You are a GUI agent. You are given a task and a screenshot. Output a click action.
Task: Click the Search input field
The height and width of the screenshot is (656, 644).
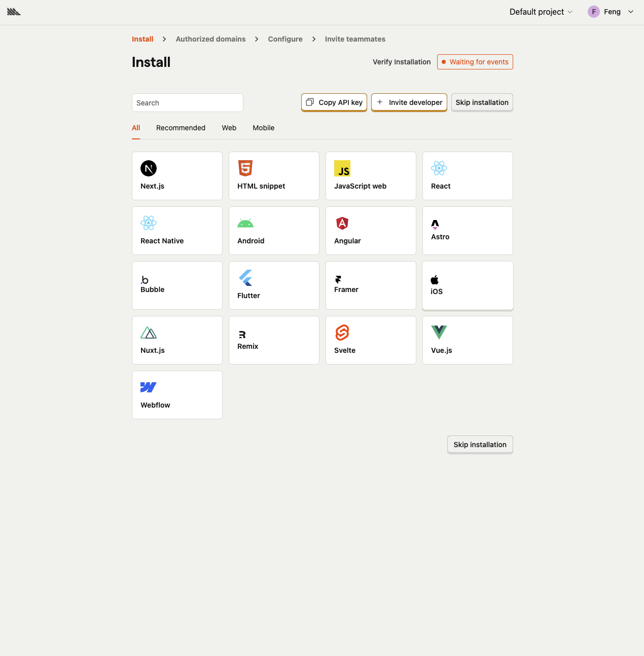pyautogui.click(x=188, y=102)
